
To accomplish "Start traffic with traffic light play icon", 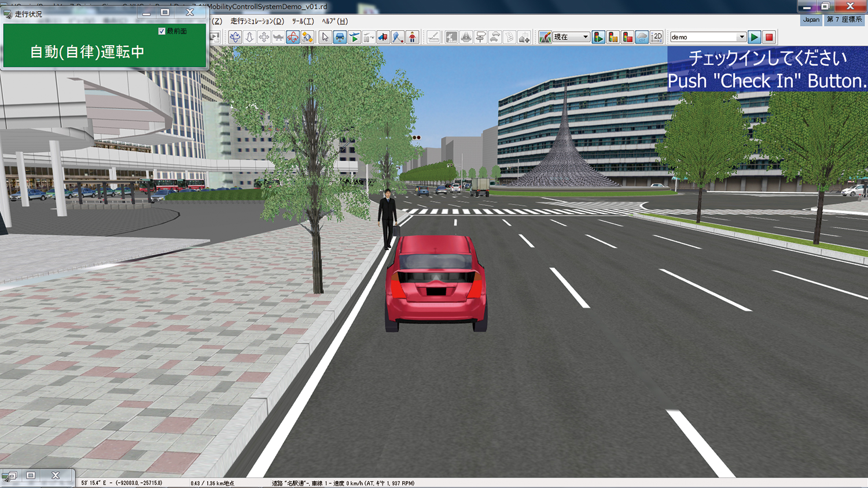I will click(598, 38).
